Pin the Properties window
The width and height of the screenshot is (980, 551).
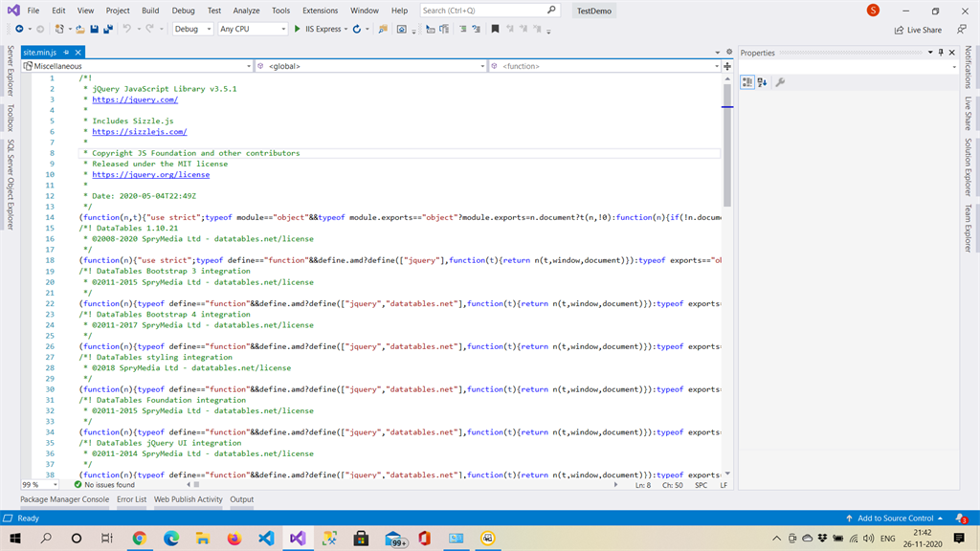941,53
